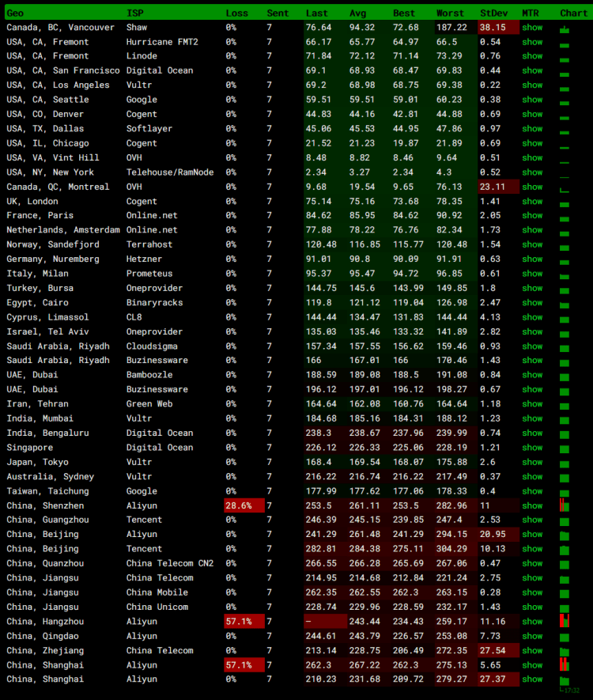The width and height of the screenshot is (593, 700).
Task: Show MTR for Quanzhou China Telecom CN2
Action: (532, 563)
